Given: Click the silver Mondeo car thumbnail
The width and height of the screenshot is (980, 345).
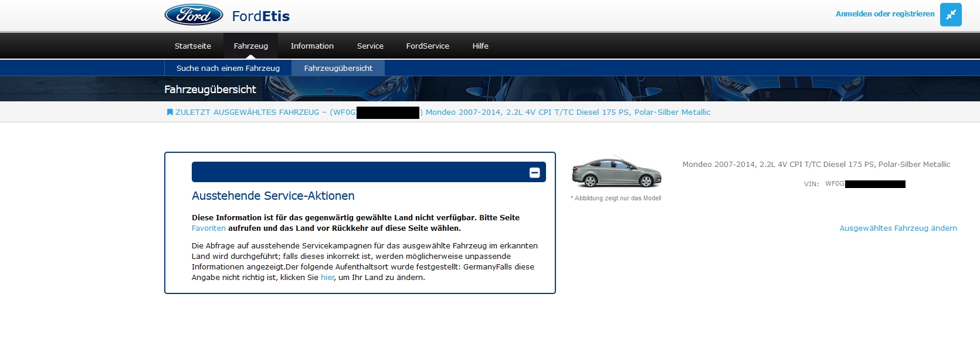Looking at the screenshot, I should [x=616, y=173].
